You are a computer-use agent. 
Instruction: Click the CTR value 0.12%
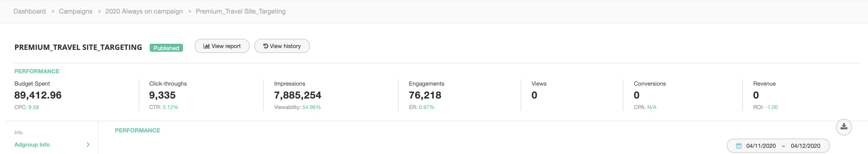(170, 107)
